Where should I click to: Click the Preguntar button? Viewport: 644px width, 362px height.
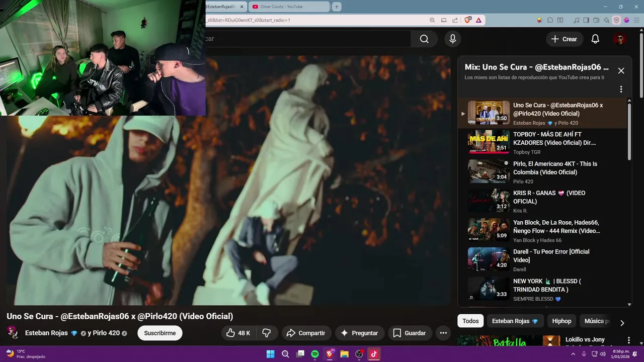(x=359, y=333)
